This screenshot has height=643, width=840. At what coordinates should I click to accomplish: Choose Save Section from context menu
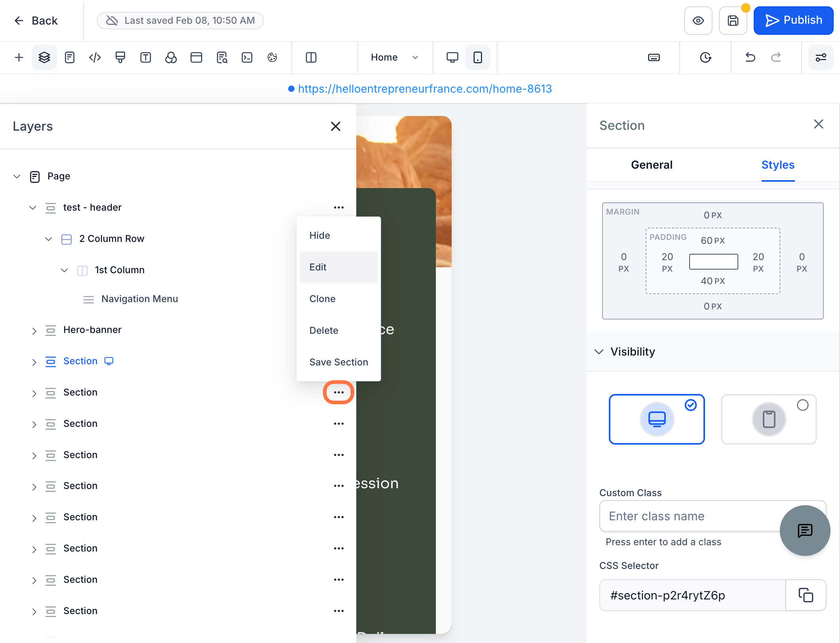338,362
